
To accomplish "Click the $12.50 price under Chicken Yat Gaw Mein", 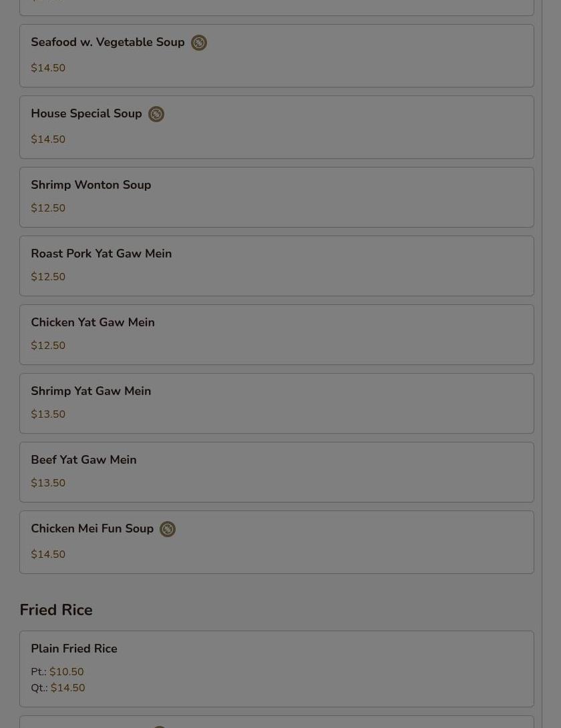I will pos(48,346).
